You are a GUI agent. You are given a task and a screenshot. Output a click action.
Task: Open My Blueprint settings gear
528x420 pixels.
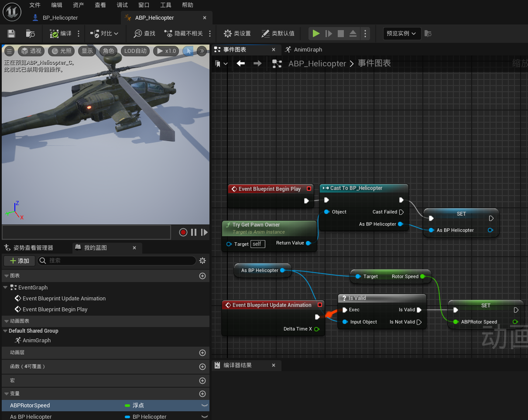coord(202,261)
